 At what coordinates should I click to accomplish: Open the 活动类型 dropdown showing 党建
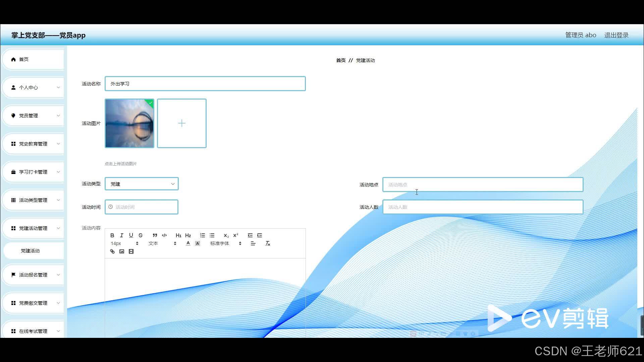click(x=142, y=184)
